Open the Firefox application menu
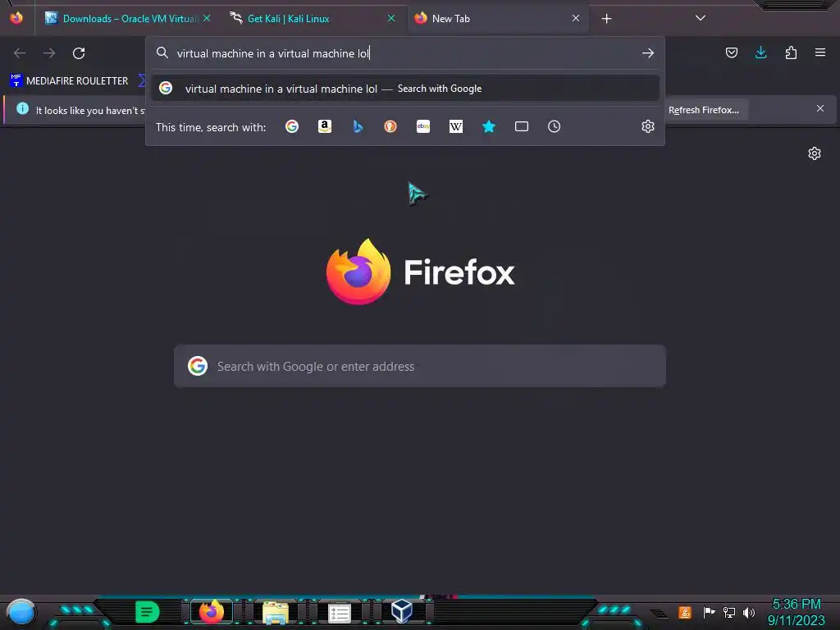Image resolution: width=840 pixels, height=630 pixels. (820, 52)
